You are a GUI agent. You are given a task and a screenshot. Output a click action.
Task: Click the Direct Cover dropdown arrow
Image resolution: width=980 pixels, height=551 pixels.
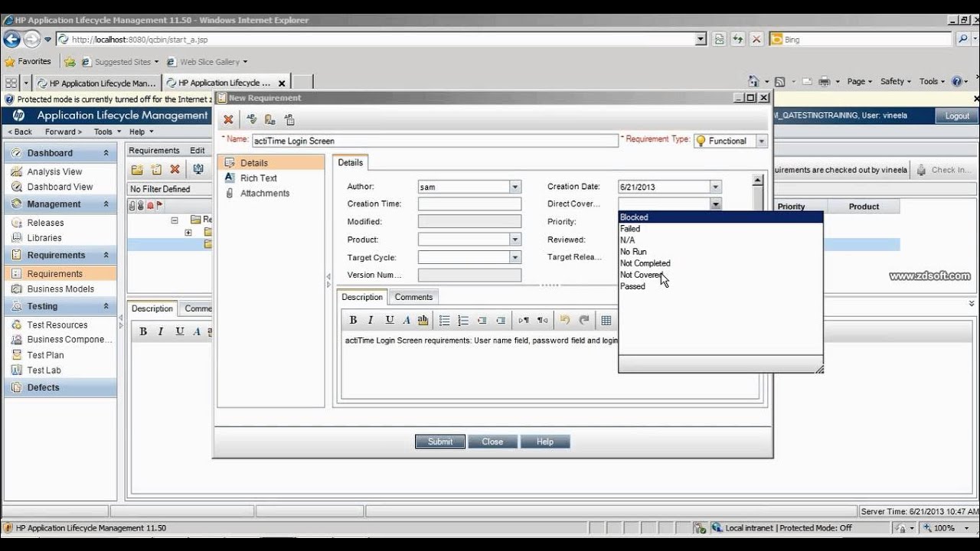point(715,204)
